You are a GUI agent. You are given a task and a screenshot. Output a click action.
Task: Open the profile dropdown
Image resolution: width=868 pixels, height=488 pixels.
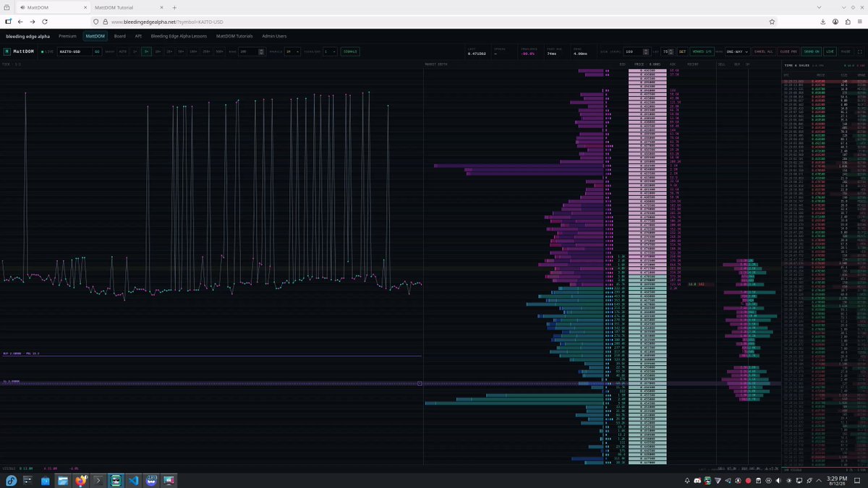tap(292, 51)
